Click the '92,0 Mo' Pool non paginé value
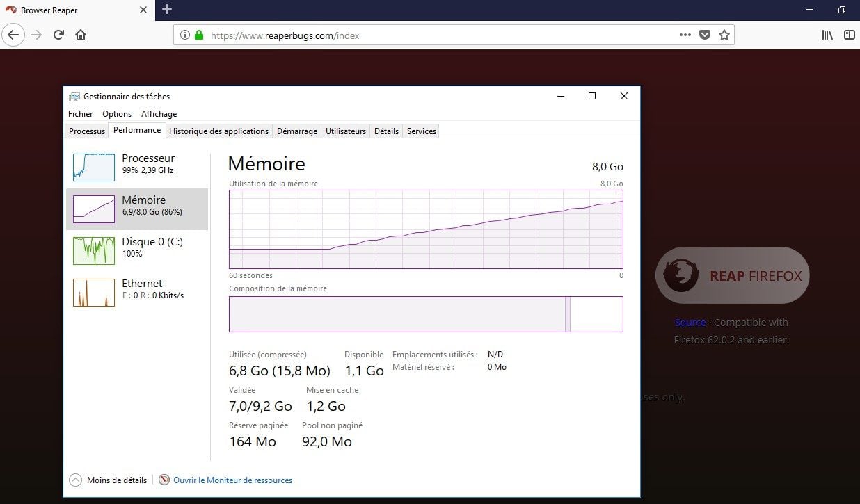Screen dimensions: 860x504 click(327, 441)
